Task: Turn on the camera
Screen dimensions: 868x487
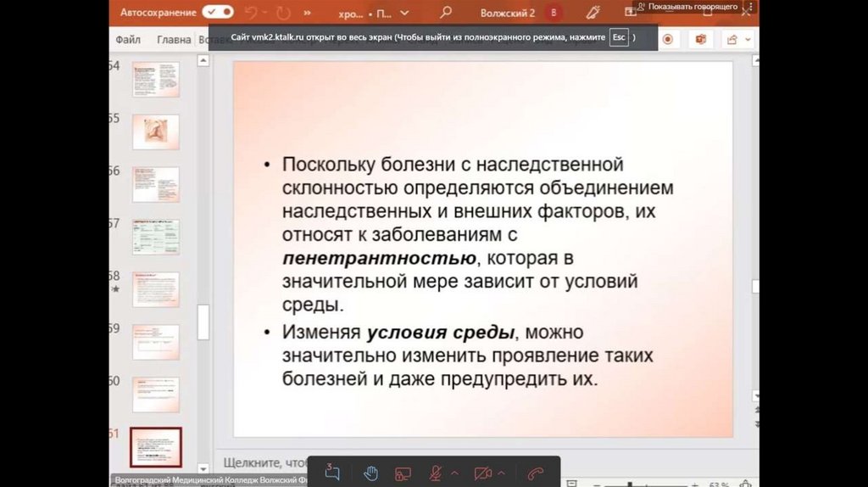Action: (x=483, y=473)
